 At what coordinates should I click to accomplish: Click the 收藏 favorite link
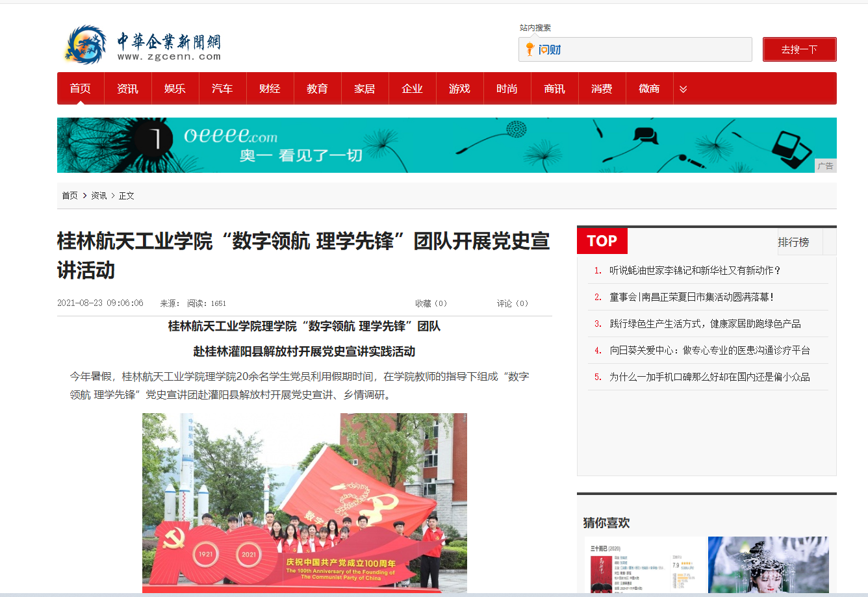click(431, 303)
